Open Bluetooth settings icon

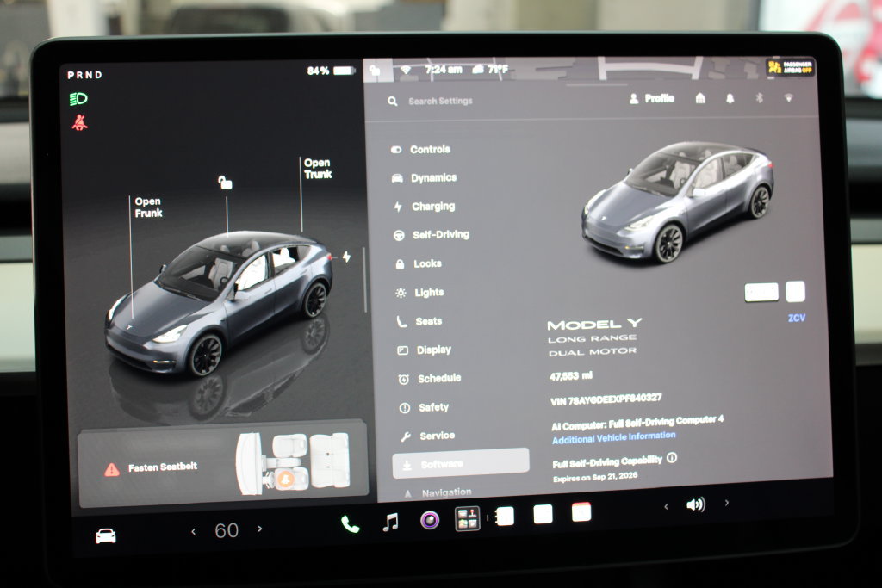tap(760, 98)
